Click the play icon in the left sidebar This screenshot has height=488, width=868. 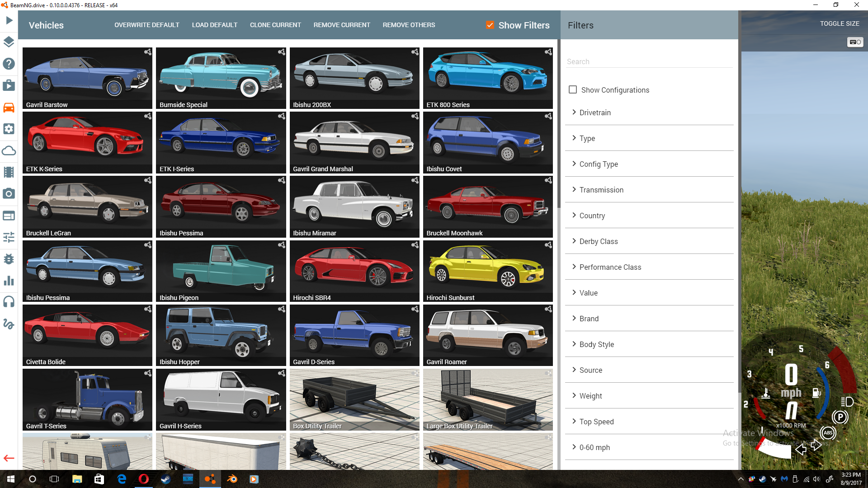click(x=9, y=20)
